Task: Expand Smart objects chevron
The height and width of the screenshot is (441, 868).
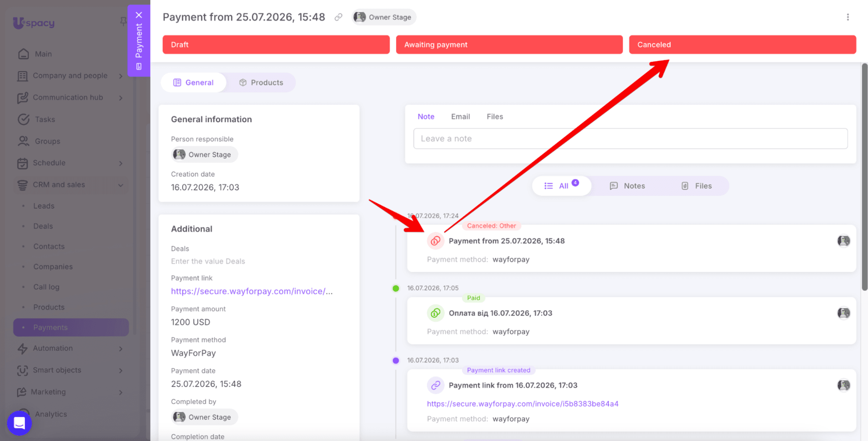Action: [x=121, y=371]
